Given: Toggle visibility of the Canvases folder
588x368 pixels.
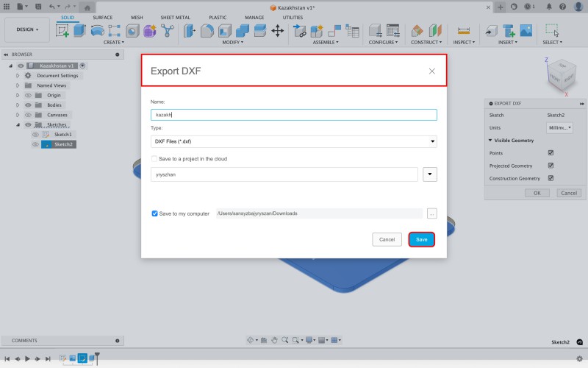Looking at the screenshot, I should pyautogui.click(x=28, y=115).
